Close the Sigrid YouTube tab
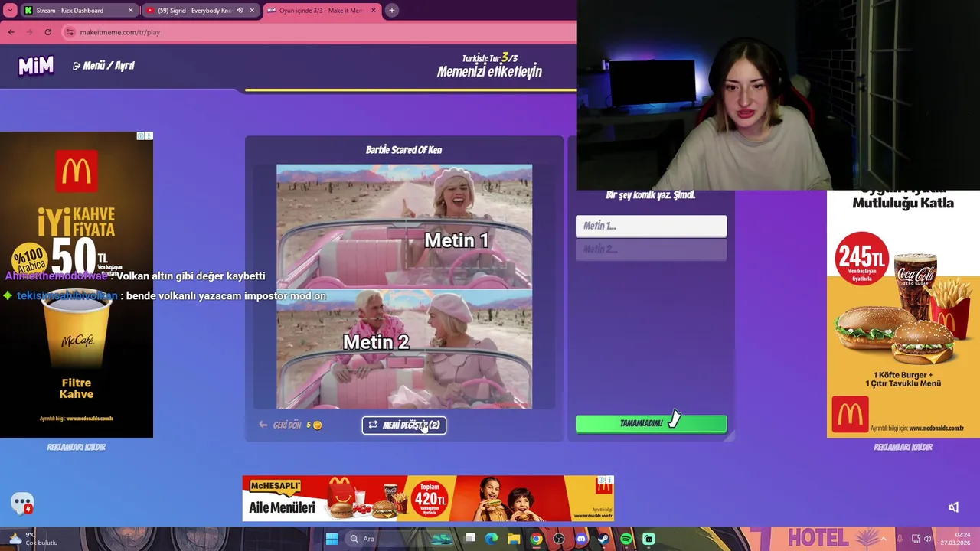Image resolution: width=980 pixels, height=551 pixels. click(x=252, y=11)
